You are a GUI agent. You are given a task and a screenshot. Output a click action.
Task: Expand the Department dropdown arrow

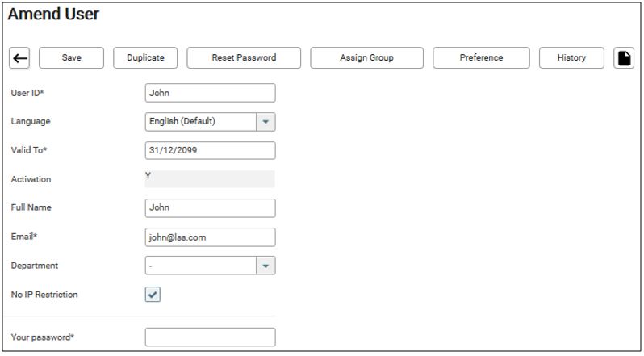tap(266, 266)
